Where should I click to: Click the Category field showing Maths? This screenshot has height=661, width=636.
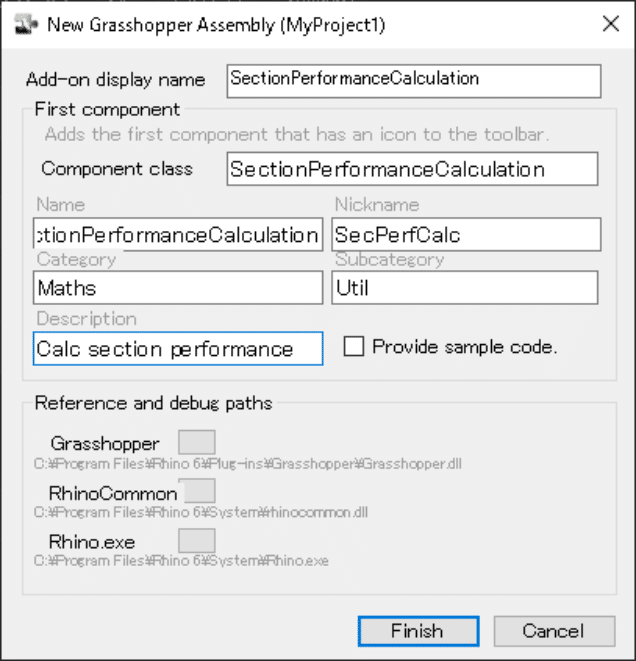(177, 288)
